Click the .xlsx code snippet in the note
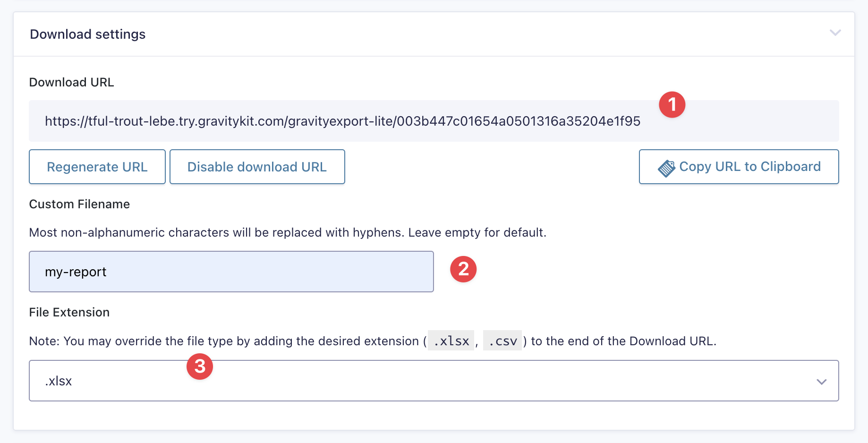868x443 pixels. coord(450,340)
